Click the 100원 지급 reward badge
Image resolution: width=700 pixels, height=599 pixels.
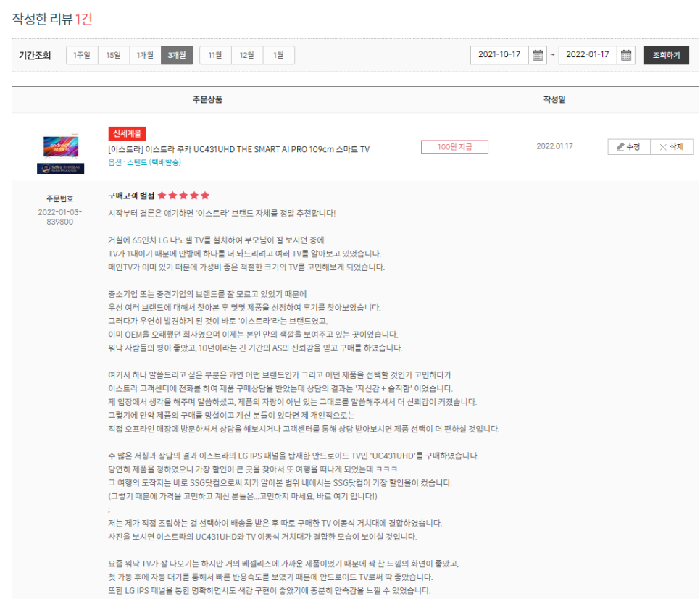[x=454, y=147]
